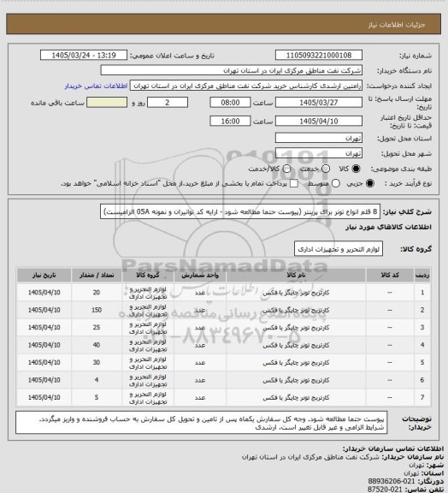Click the کد کالا column header
The width and height of the screenshot is (448, 493).
point(390,275)
